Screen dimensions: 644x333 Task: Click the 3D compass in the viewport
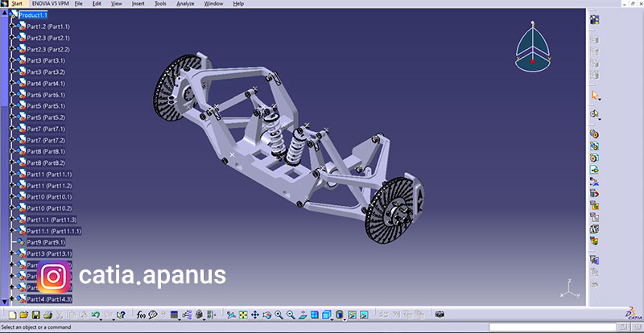(532, 47)
